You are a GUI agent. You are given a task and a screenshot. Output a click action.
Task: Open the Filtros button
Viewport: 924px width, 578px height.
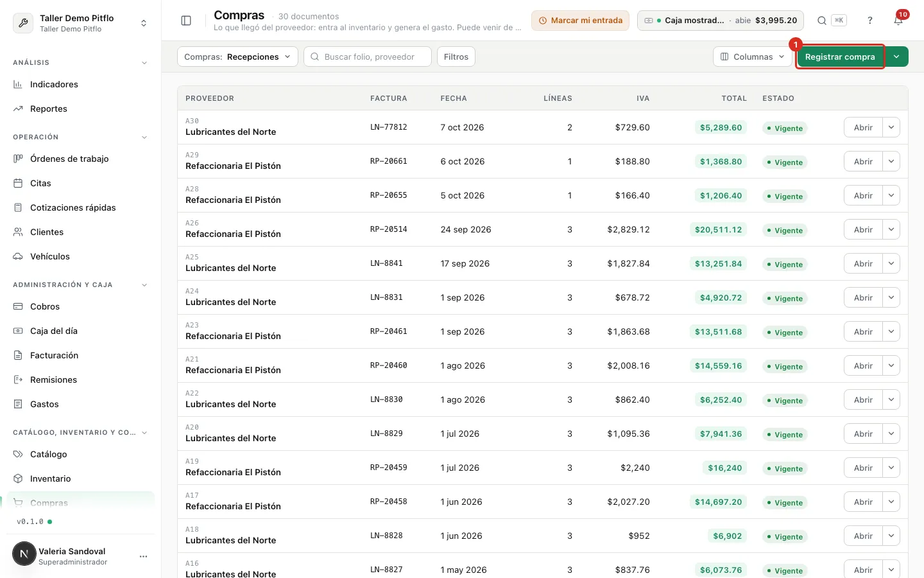click(456, 57)
